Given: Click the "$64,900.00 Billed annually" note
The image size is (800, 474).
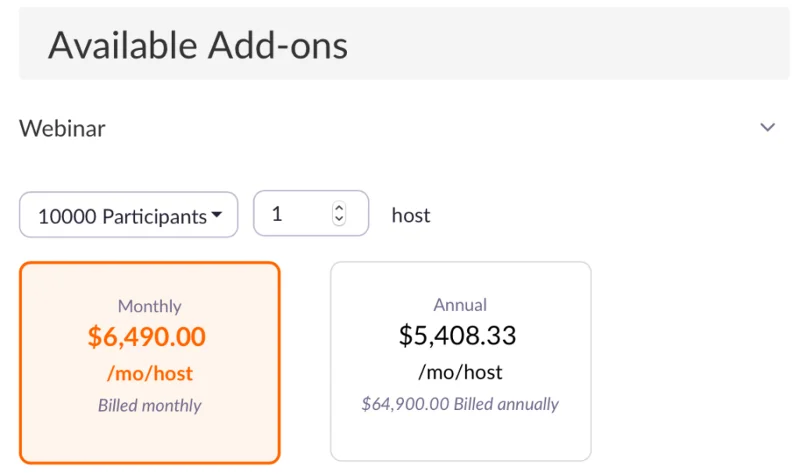Looking at the screenshot, I should pyautogui.click(x=460, y=404).
